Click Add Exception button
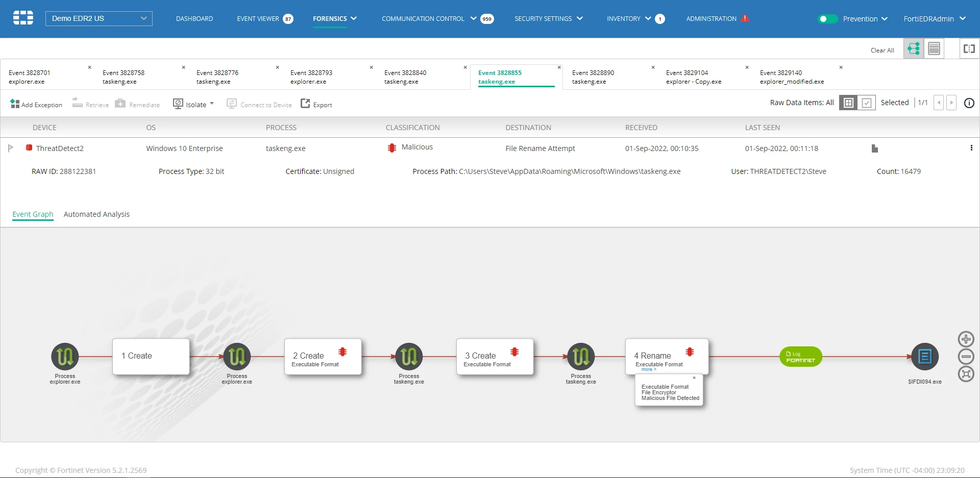Viewport: 980px width, 478px height. point(36,104)
